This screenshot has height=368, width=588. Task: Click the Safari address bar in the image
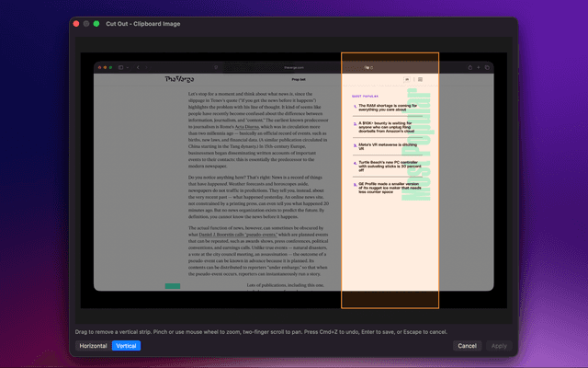(x=294, y=67)
